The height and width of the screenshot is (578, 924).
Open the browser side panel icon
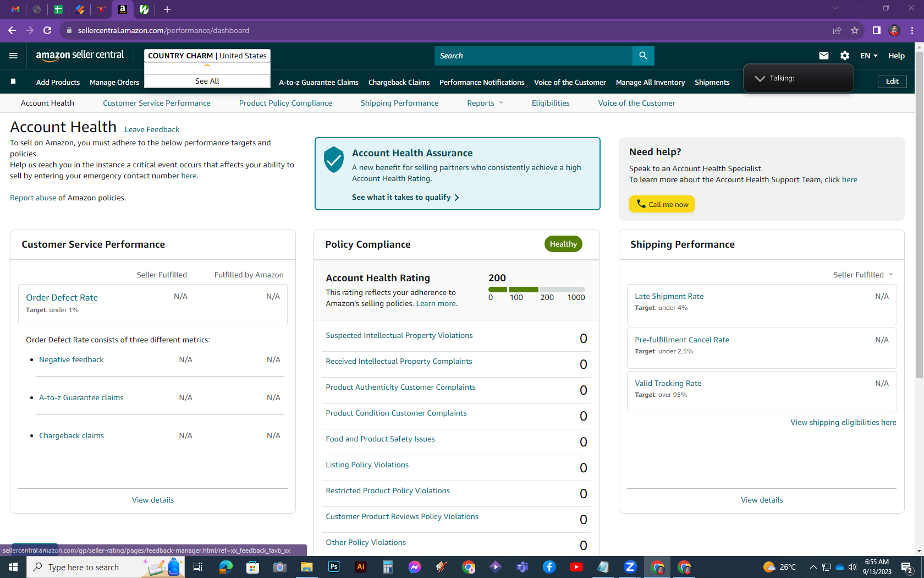click(x=877, y=30)
